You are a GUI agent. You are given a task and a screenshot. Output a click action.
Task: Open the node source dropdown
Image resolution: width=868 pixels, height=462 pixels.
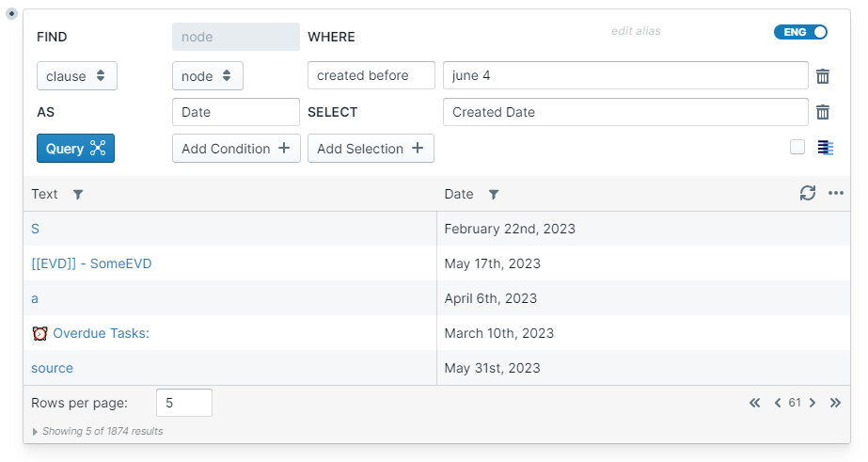coord(208,76)
